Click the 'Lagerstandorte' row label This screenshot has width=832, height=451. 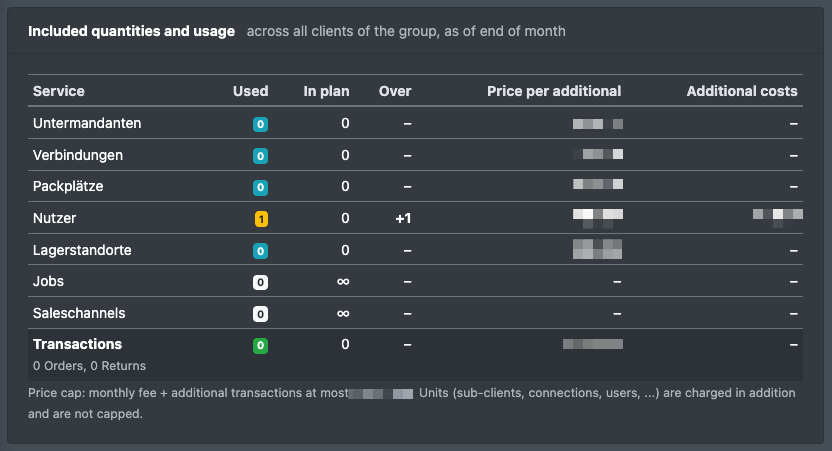coord(82,250)
